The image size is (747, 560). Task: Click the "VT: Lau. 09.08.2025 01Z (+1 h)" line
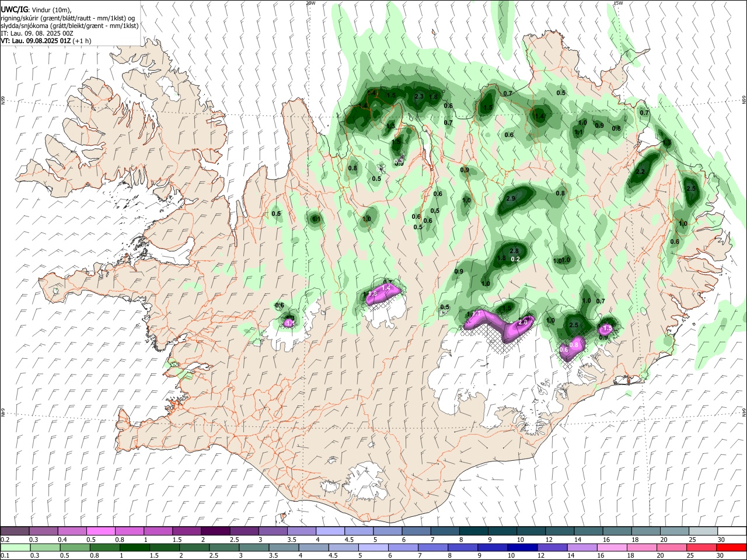tap(46, 41)
